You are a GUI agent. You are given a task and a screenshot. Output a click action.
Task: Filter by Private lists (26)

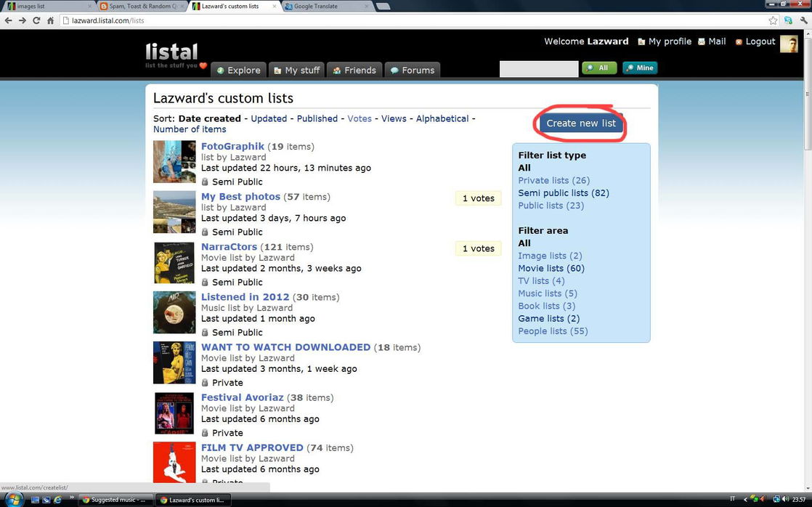pyautogui.click(x=553, y=180)
